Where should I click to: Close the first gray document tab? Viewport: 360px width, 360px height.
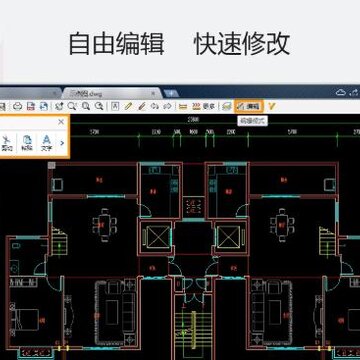[55, 93]
